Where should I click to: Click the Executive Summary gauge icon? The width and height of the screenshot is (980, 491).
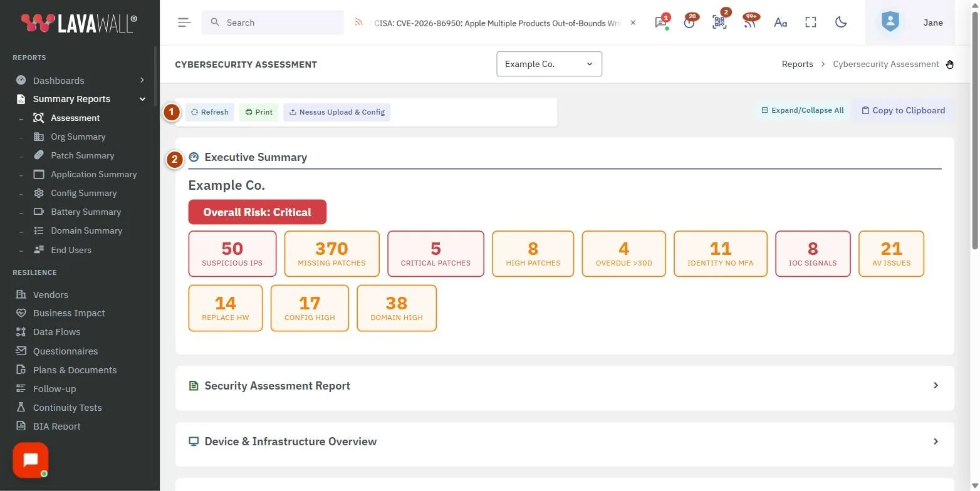click(x=194, y=157)
